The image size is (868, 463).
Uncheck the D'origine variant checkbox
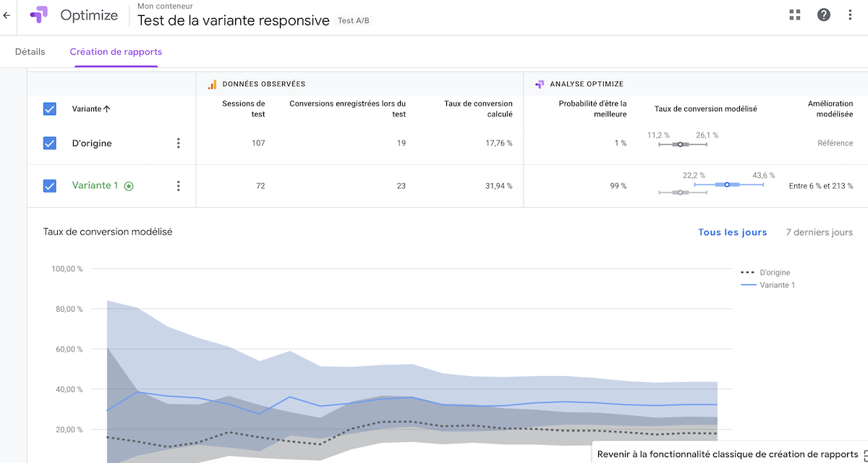pyautogui.click(x=50, y=143)
